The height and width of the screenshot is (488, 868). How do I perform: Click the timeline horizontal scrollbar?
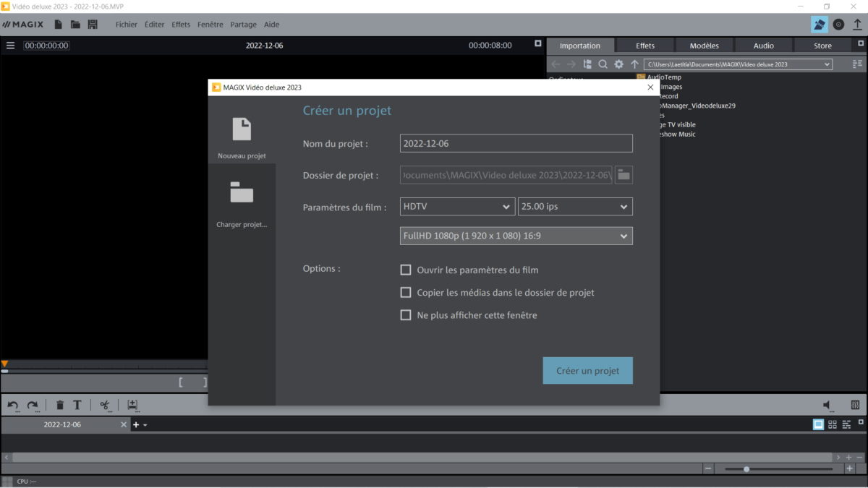pos(423,458)
